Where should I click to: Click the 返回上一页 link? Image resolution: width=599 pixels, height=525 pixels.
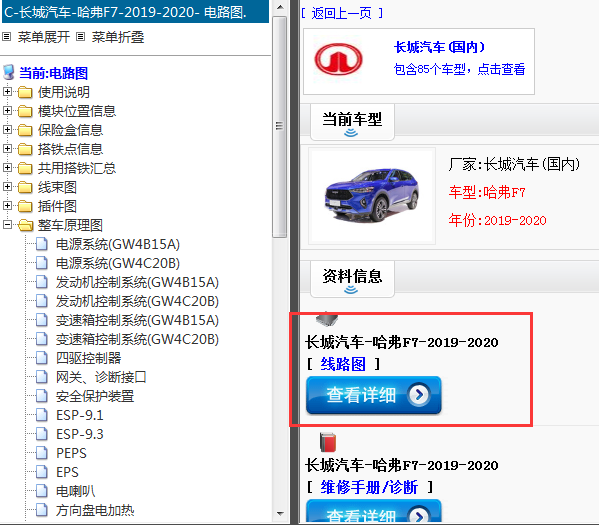point(341,13)
